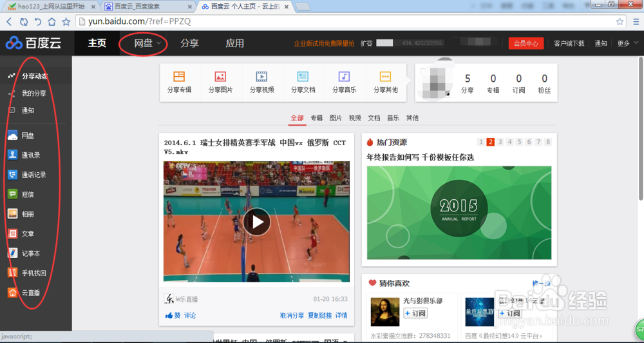Click the 分享文档 icon

[303, 77]
